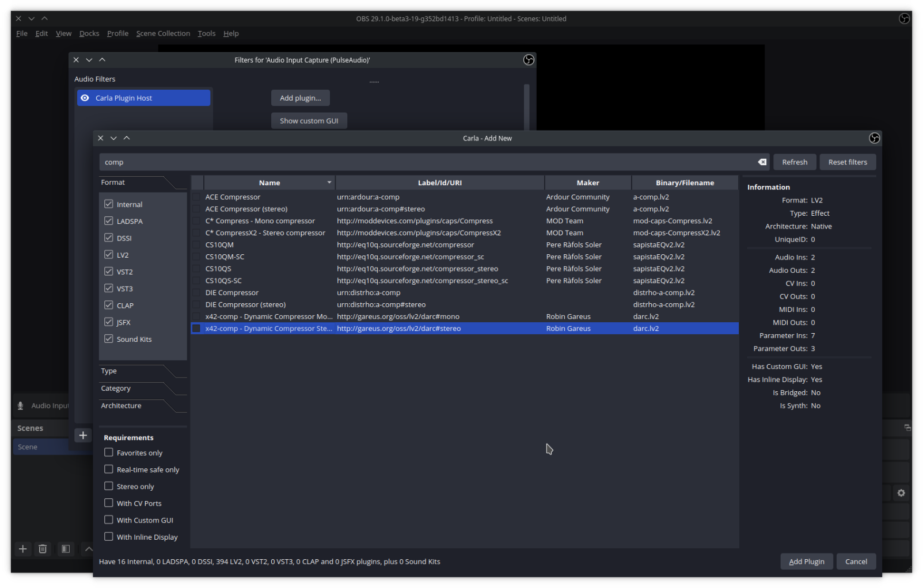Viewport: 923px width, 588px height.
Task: Uncheck the Internal format checkbox
Action: coord(108,204)
